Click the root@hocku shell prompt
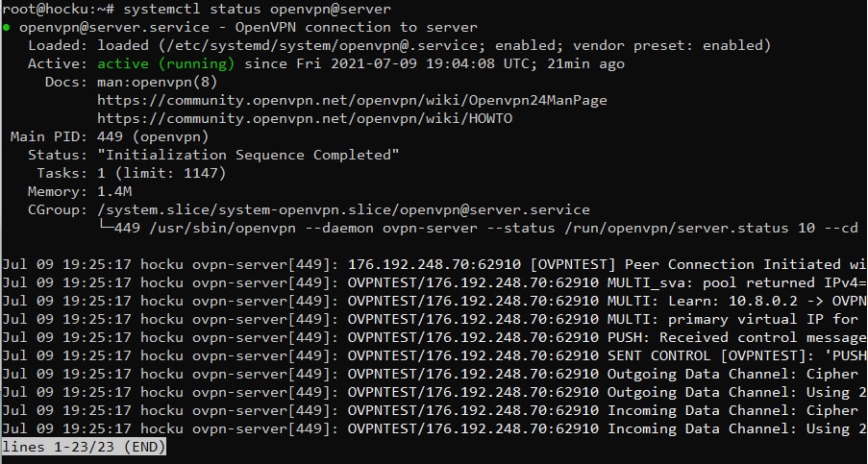 click(54, 9)
